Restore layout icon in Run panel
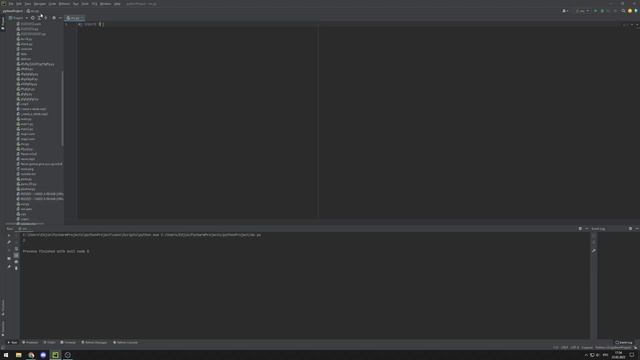 pos(9,259)
